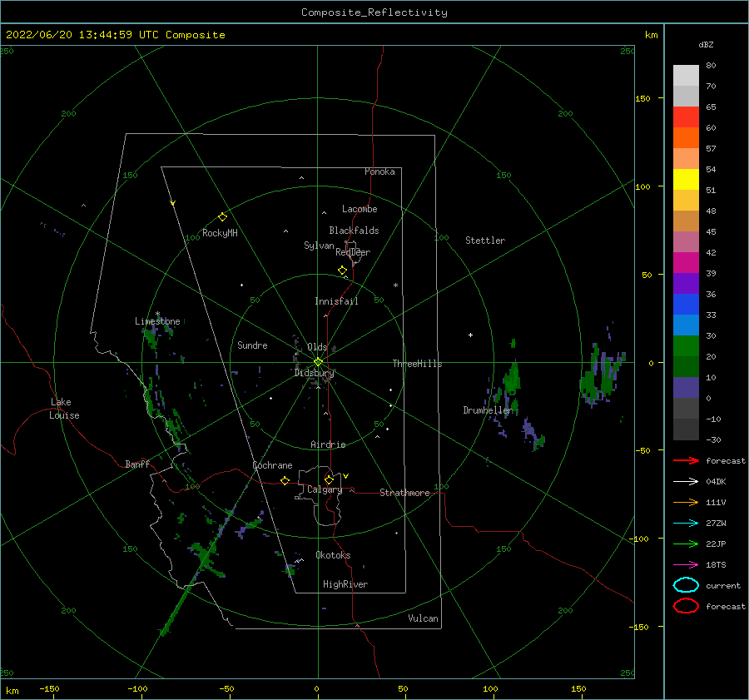
Task: Click the ThreeHills city label
Action: click(417, 364)
